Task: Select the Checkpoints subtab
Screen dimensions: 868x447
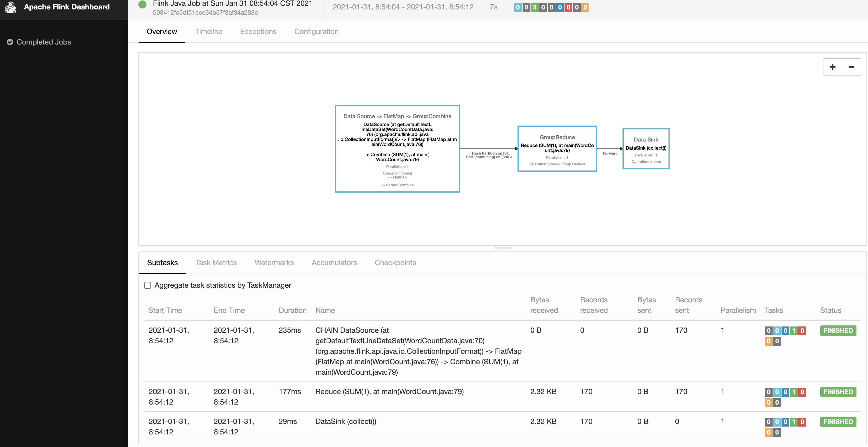Action: pos(395,263)
